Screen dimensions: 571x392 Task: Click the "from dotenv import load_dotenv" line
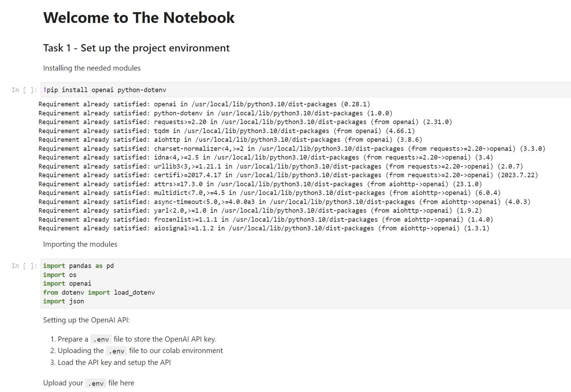[99, 293]
